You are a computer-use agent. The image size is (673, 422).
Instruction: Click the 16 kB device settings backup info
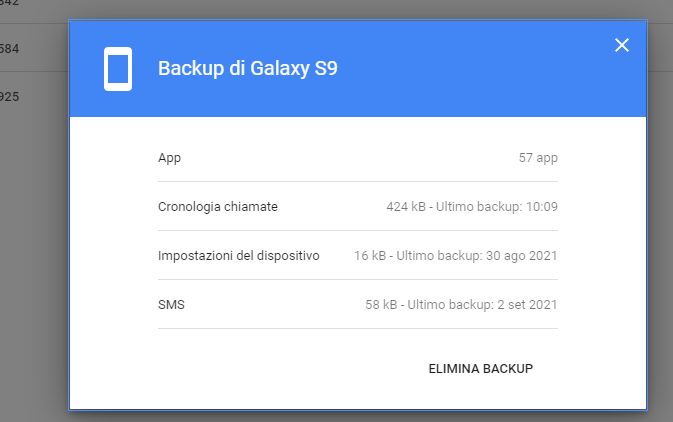point(456,256)
